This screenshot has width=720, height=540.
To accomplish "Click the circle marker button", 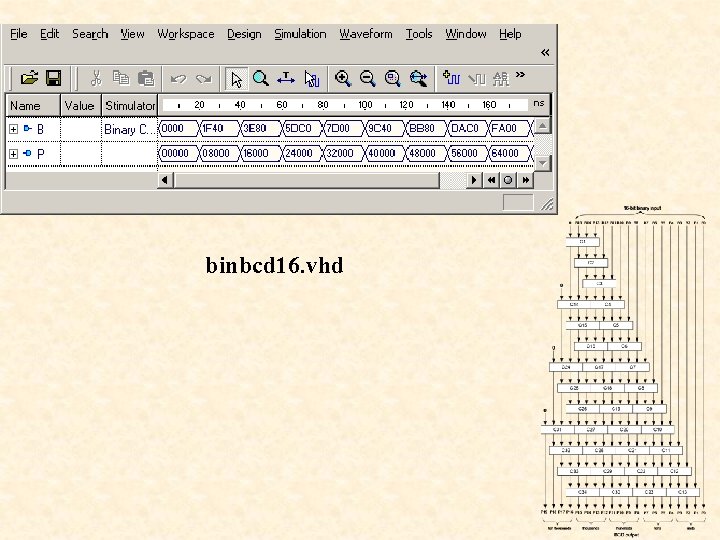I will pyautogui.click(x=508, y=180).
